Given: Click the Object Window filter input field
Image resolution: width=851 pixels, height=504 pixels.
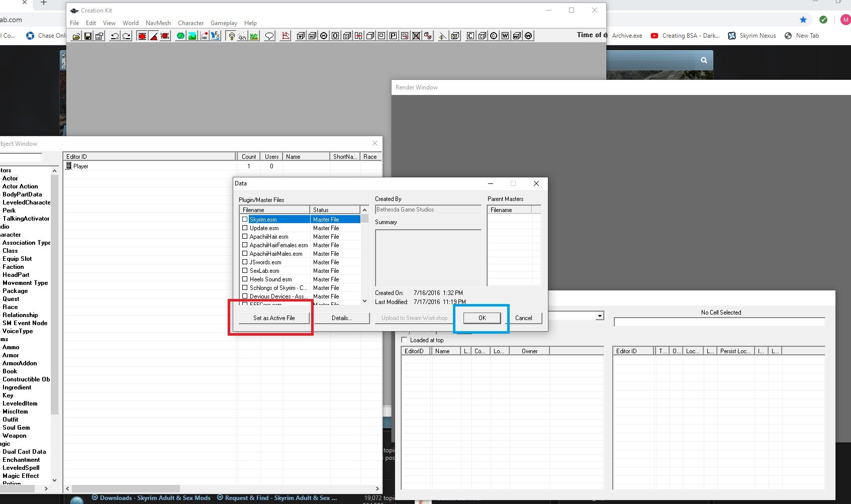Looking at the screenshot, I should click(21, 158).
